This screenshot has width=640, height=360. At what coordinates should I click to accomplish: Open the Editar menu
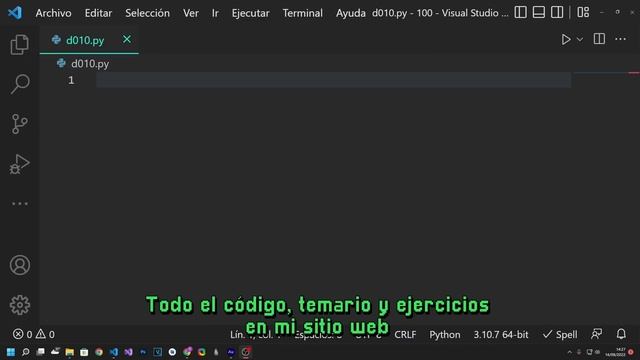98,13
